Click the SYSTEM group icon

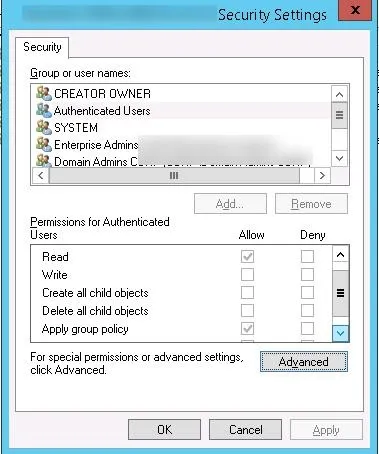pos(44,127)
